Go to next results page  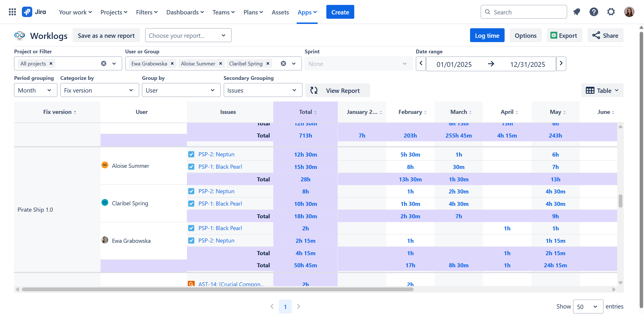[x=299, y=306]
